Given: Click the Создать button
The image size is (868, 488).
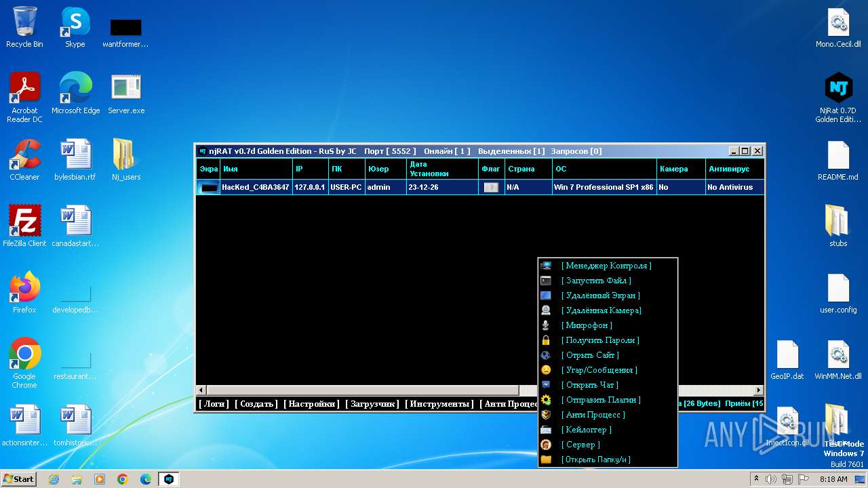Looking at the screenshot, I should 256,404.
